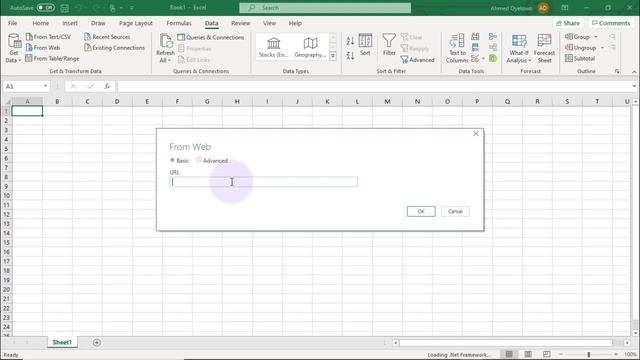640x360 pixels.
Task: Click the Search box in title bar
Action: [325, 8]
